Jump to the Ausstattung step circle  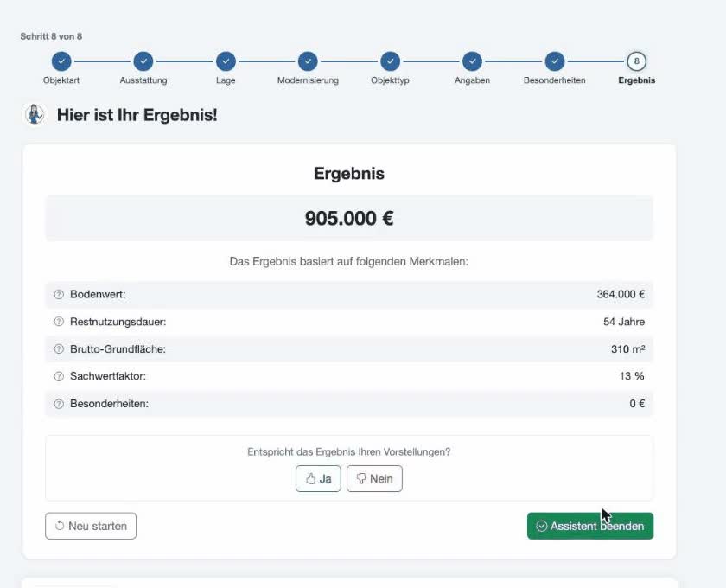pos(143,61)
